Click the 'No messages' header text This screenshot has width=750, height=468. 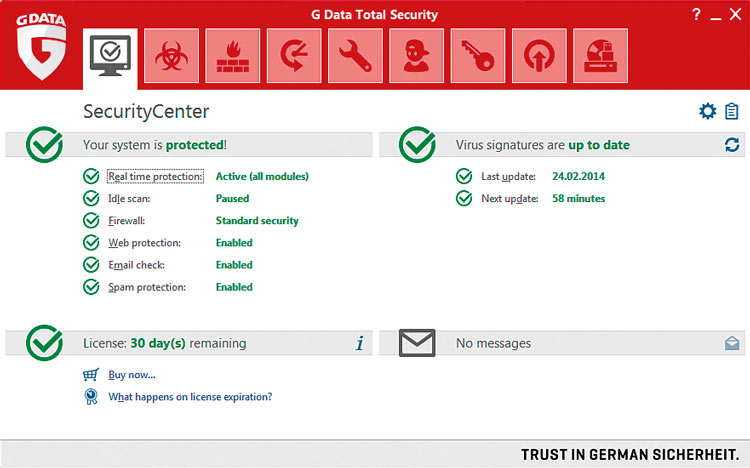494,344
